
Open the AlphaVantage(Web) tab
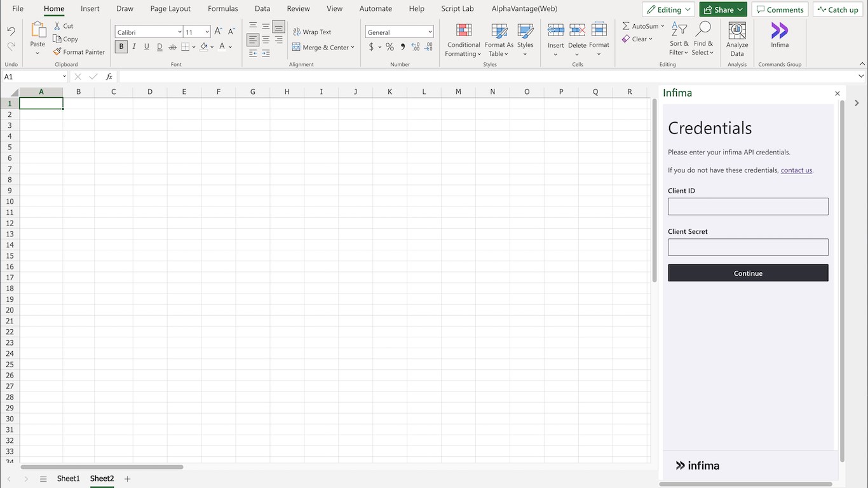coord(524,9)
